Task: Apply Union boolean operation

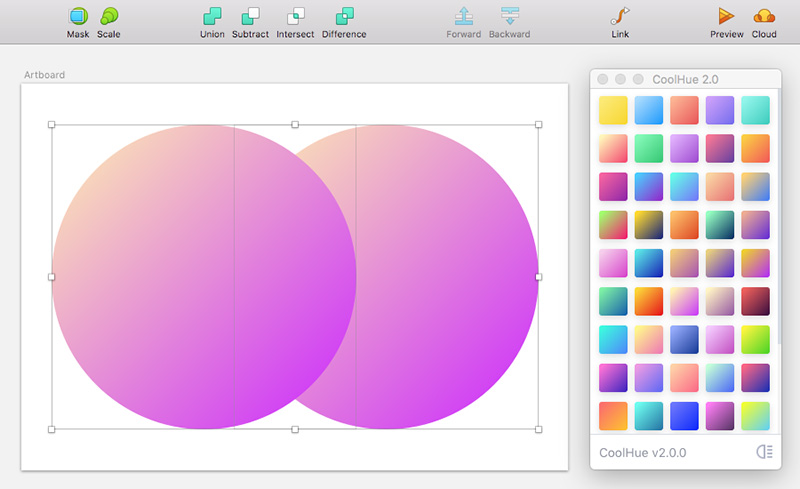Action: pos(212,16)
